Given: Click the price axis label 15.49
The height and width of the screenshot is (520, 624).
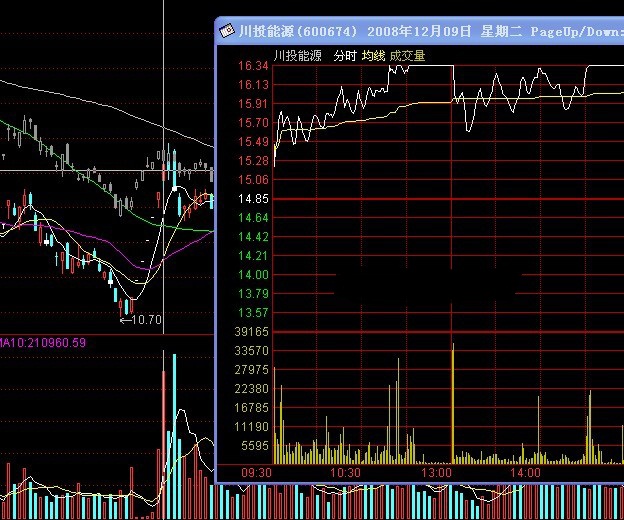Looking at the screenshot, I should pos(253,142).
